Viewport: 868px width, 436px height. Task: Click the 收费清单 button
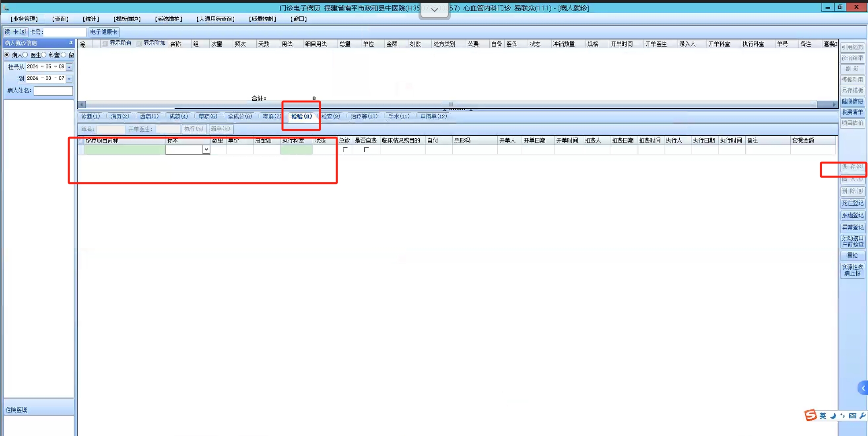(852, 112)
